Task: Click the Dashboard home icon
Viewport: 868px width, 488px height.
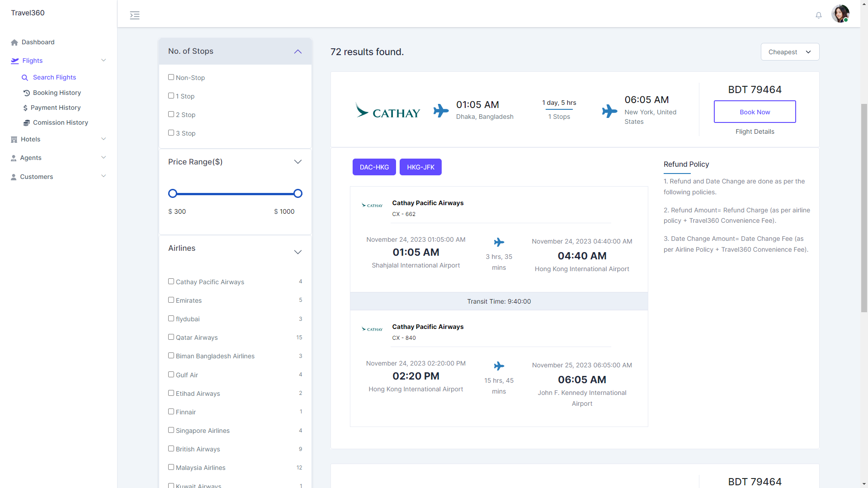Action: click(14, 42)
